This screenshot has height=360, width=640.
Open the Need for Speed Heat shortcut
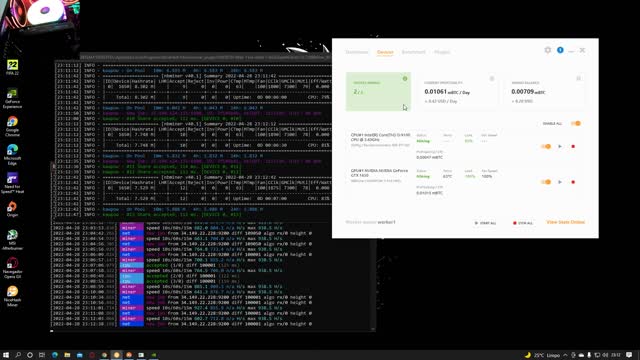[12, 183]
